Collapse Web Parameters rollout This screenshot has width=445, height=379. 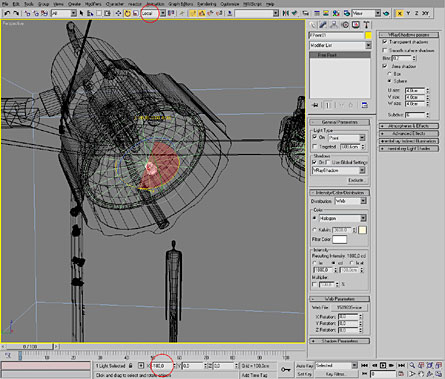click(x=339, y=299)
